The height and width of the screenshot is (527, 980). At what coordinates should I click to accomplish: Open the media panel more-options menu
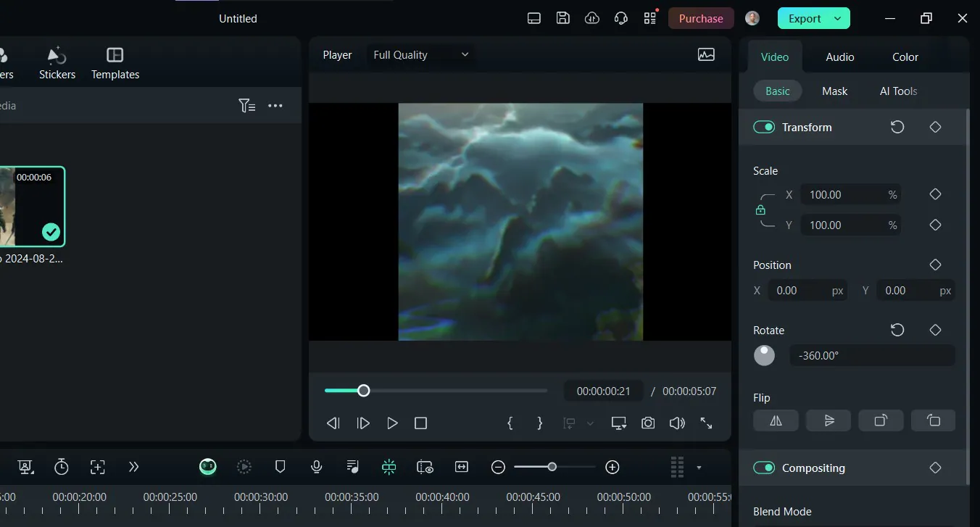(x=275, y=106)
